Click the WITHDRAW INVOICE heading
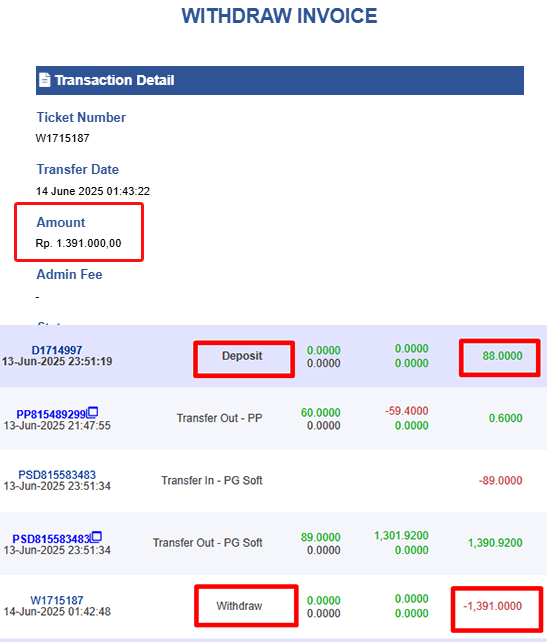The image size is (547, 642). point(279,16)
